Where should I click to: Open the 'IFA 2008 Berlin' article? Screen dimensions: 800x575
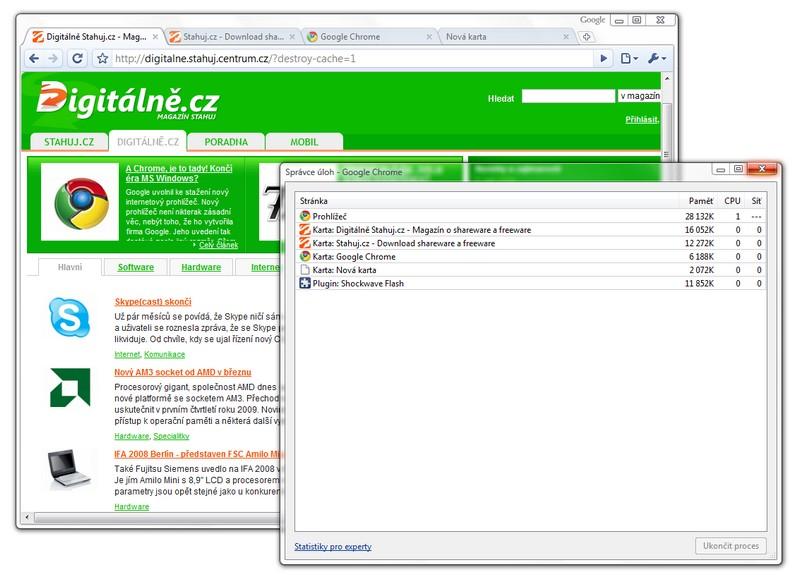coord(199,454)
